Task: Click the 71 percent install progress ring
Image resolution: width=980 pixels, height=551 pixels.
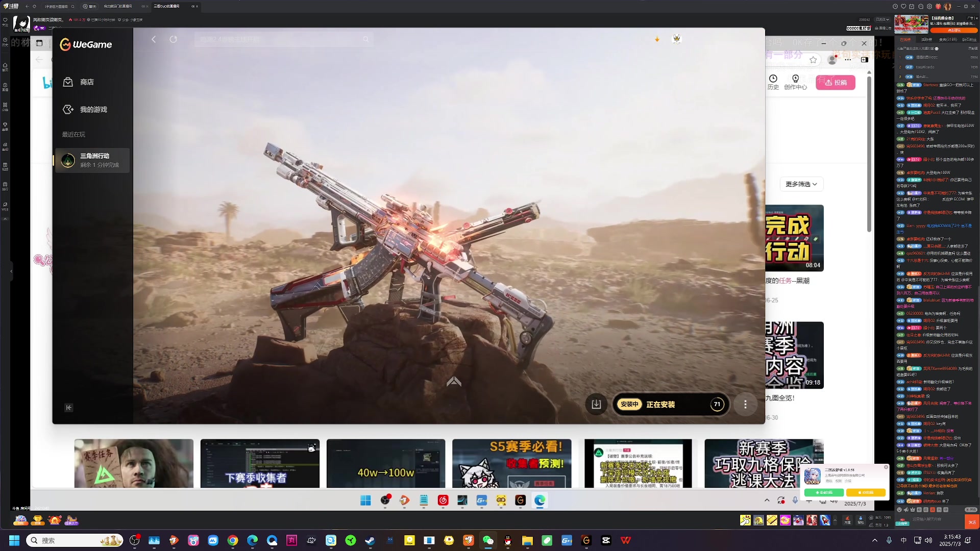Action: tap(717, 405)
